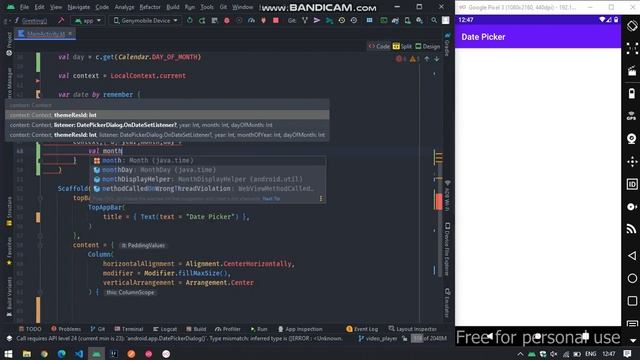Switch editor to Design view mode
640x360 pixels.
pyautogui.click(x=427, y=46)
